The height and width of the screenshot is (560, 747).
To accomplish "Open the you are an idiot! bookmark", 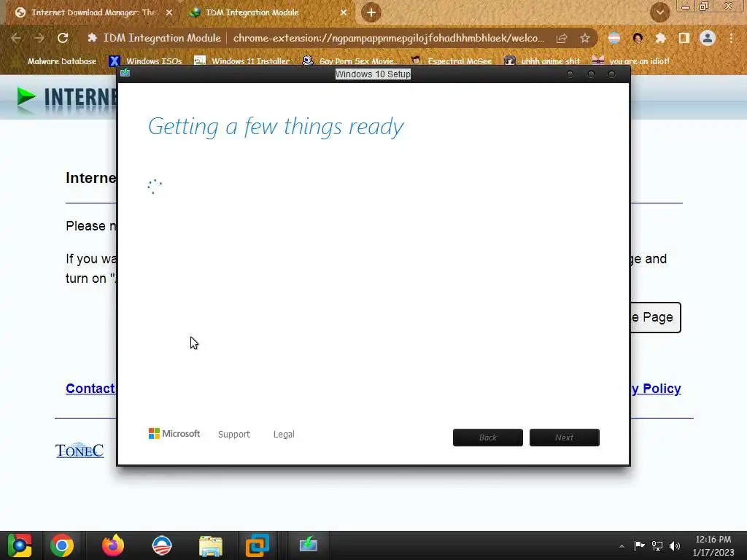I will 630,61.
